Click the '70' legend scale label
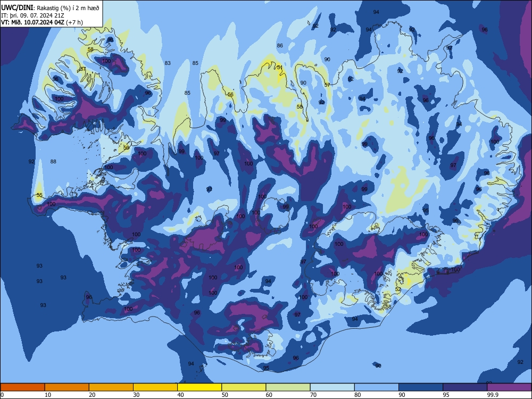The height and width of the screenshot is (399, 532). pyautogui.click(x=313, y=395)
